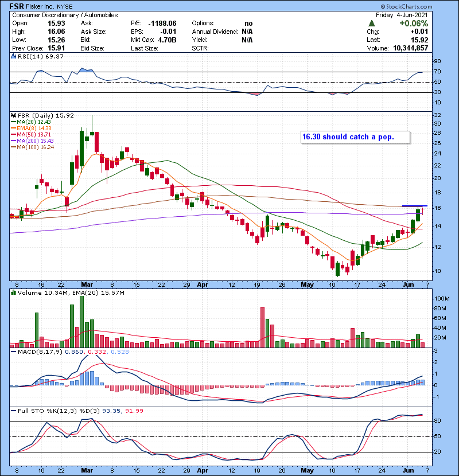Click the +0.06% percent change
The image size is (459, 476).
click(414, 24)
